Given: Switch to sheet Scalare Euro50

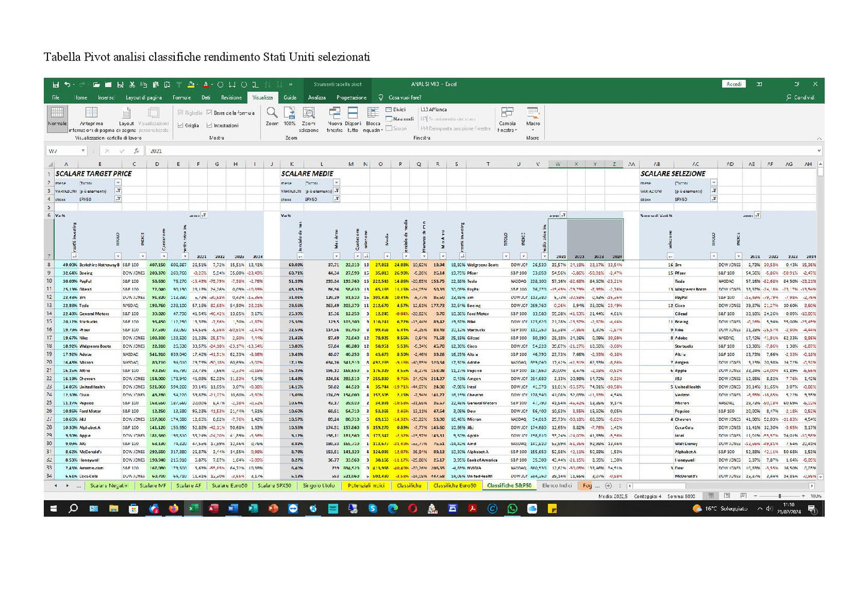Looking at the screenshot, I should tap(229, 486).
